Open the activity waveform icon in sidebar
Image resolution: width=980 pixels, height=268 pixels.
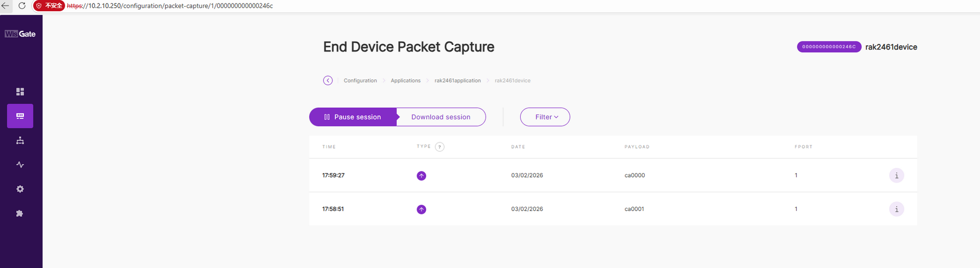pos(20,165)
